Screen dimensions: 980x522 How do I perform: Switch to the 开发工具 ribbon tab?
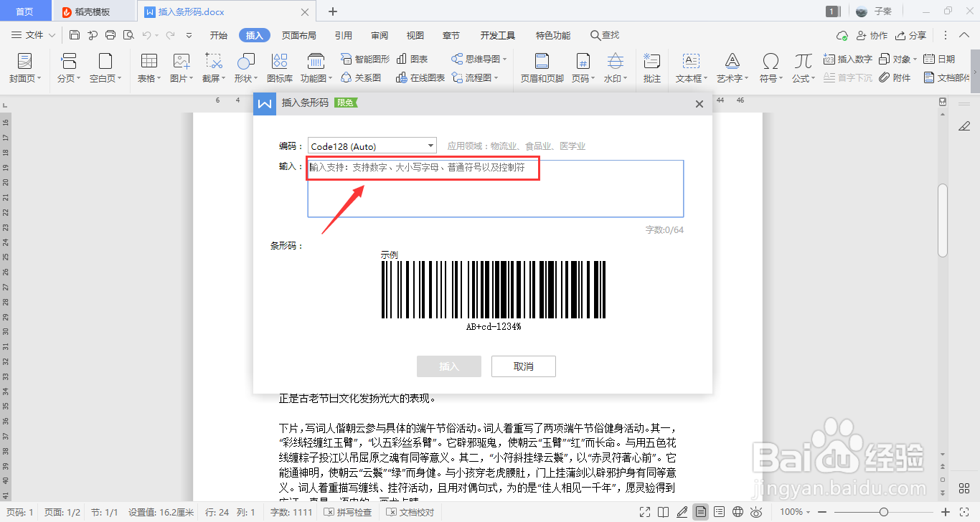498,35
